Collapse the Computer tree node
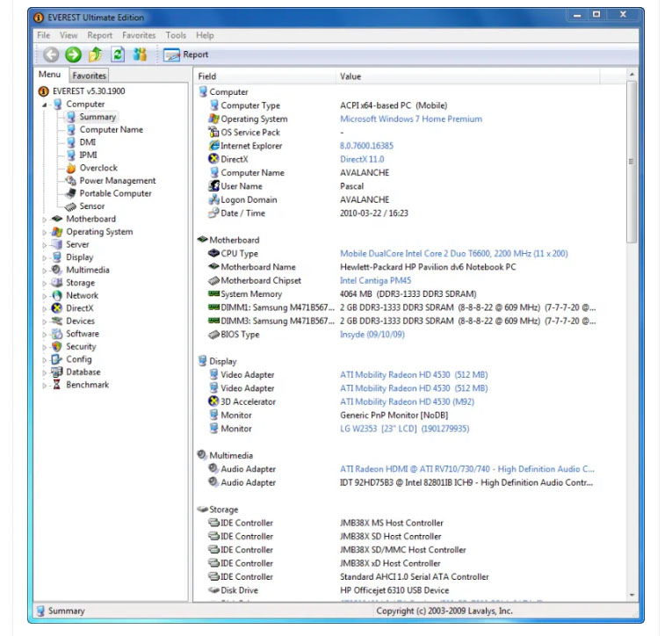Image resolution: width=672 pixels, height=636 pixels. pyautogui.click(x=45, y=105)
